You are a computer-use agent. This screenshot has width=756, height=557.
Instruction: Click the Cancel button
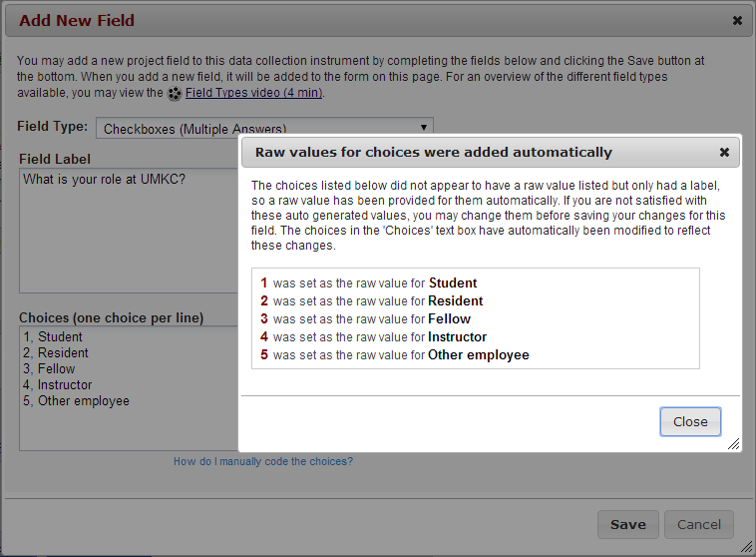coord(698,524)
